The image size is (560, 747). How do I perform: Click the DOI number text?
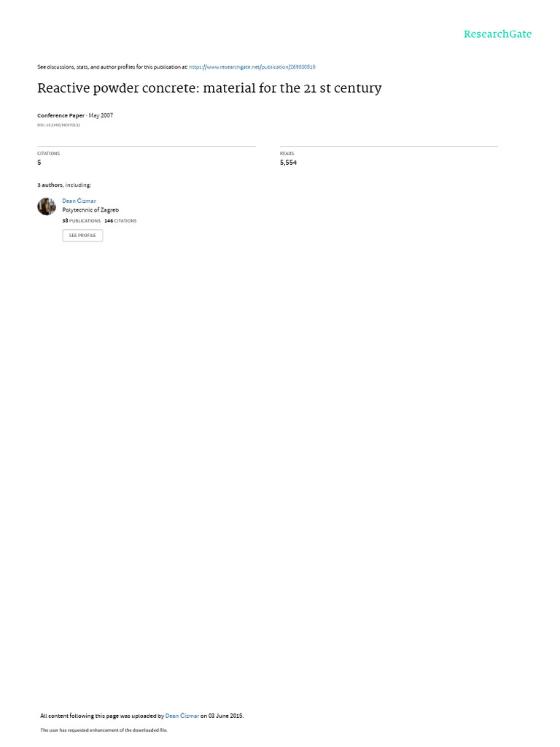[x=58, y=125]
